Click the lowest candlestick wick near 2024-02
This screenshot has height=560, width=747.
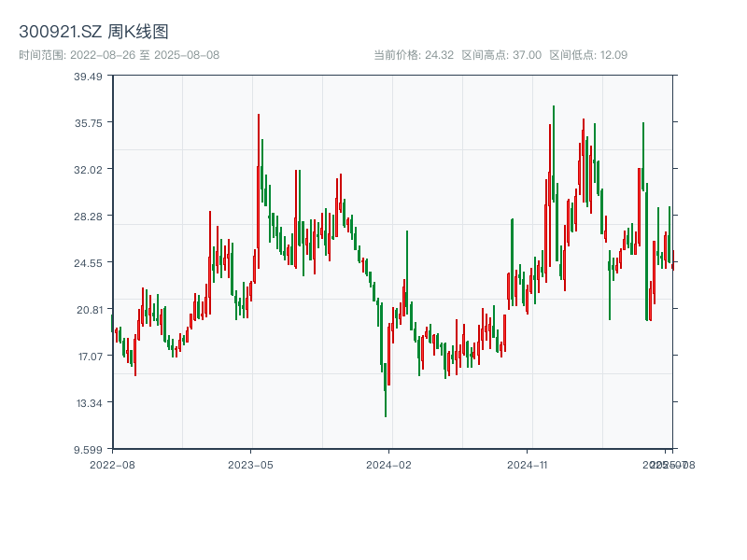[x=386, y=411]
